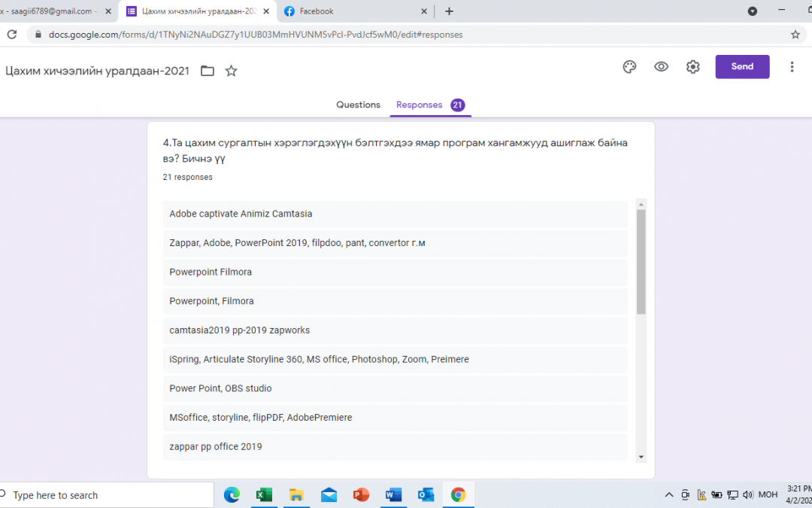Click the Windows taskbar search box
Image resolution: width=812 pixels, height=508 pixels.
coord(106,495)
